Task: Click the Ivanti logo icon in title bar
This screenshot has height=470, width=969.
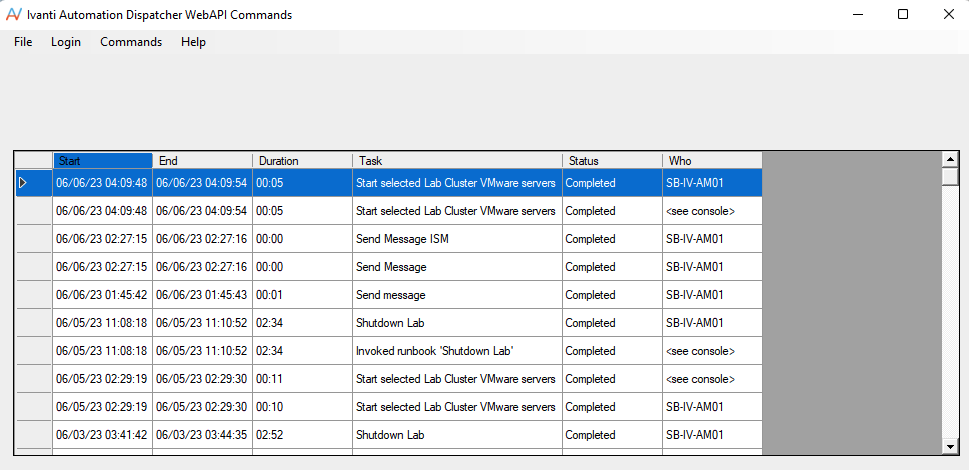Action: pos(14,14)
